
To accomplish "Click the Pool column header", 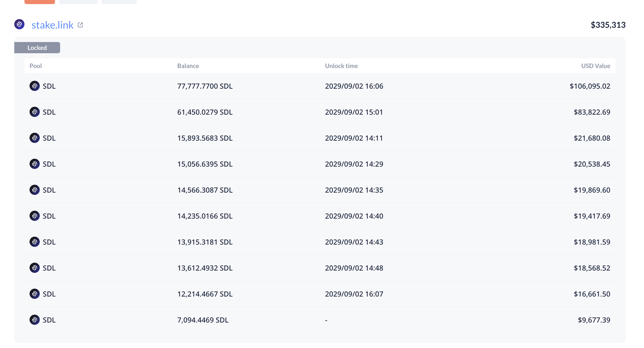I will point(36,66).
